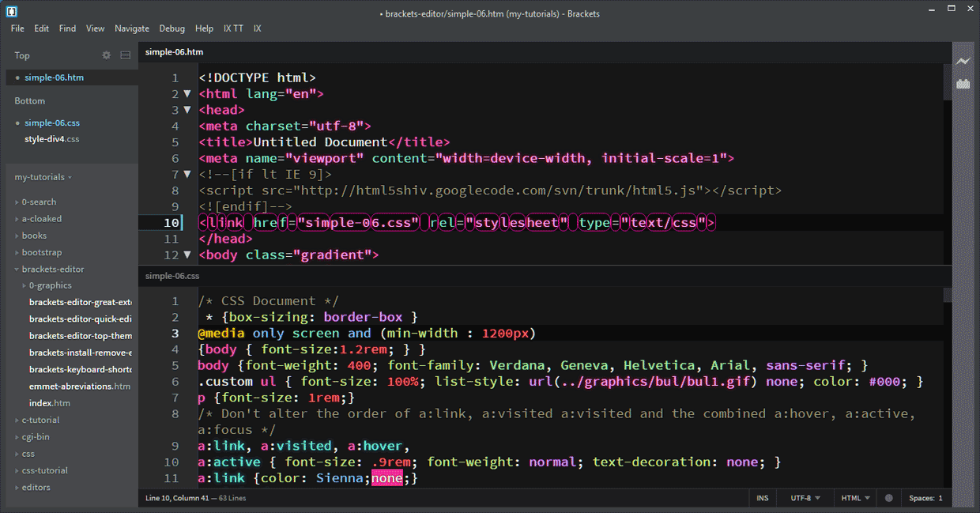Open the brackets-editor-great-ext file in tree
This screenshot has height=513, width=980.
click(80, 303)
